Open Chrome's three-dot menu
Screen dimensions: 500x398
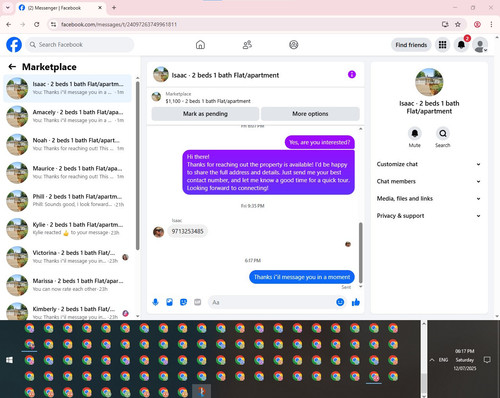[491, 24]
